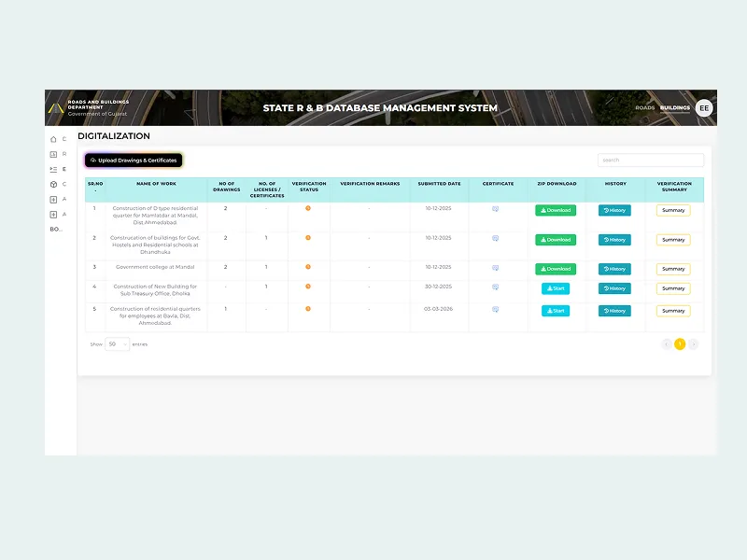Click Start for the Sub Treasury Office row

(x=556, y=288)
